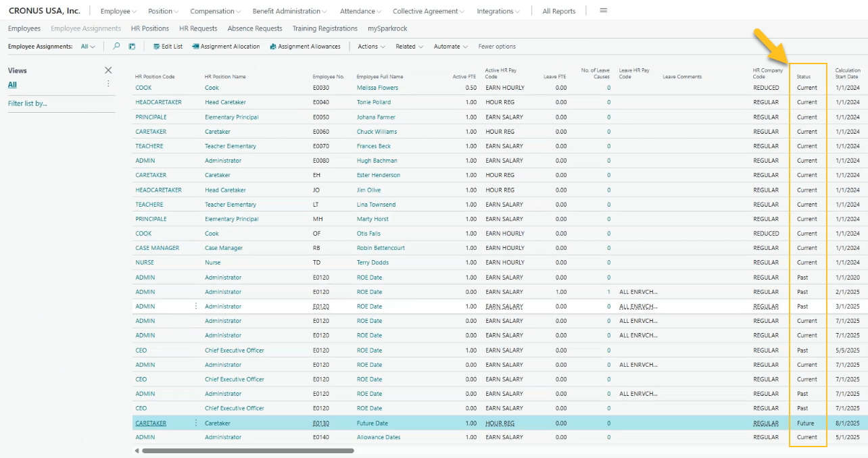This screenshot has width=868, height=458.
Task: Open the All filter dropdown for Employee Assignments
Action: tap(88, 46)
